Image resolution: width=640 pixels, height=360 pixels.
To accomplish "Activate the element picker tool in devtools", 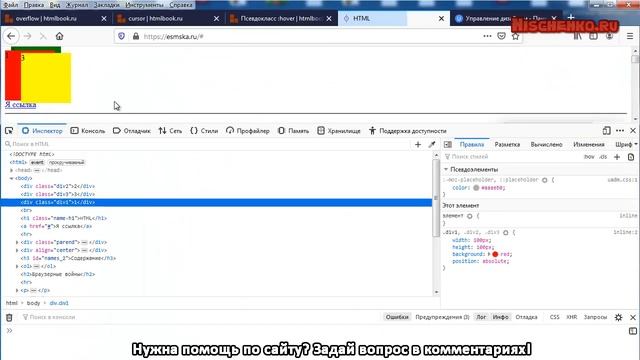I will click(x=9, y=131).
